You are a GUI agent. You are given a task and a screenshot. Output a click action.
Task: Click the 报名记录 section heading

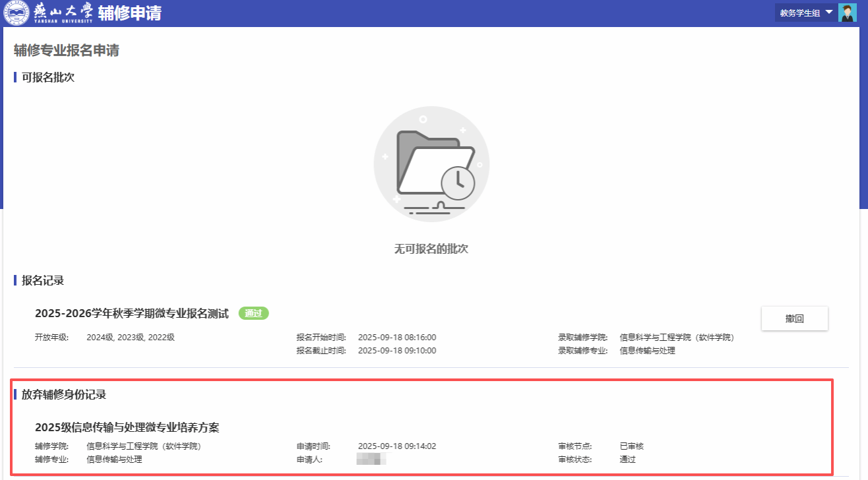coord(43,280)
